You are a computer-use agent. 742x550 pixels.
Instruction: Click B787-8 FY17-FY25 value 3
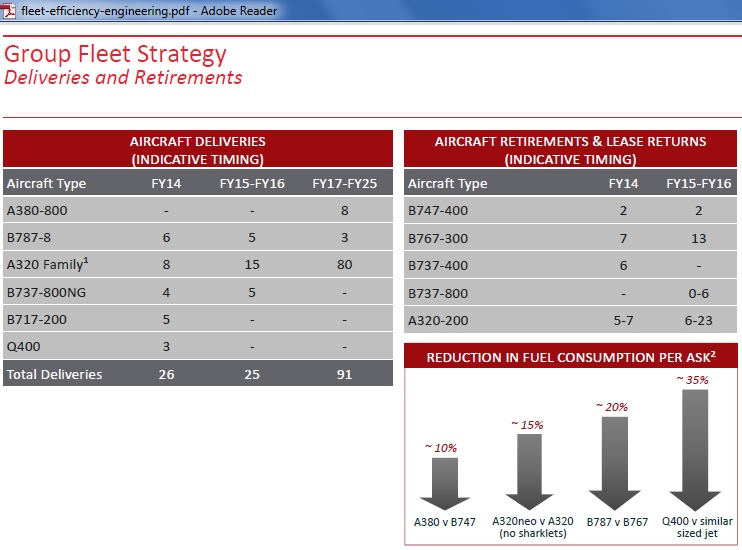(x=344, y=238)
